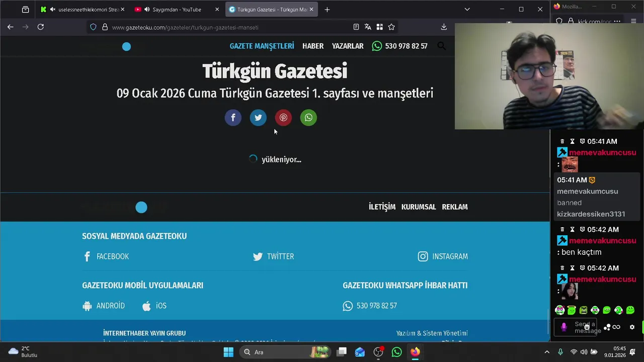Open GAZETE MANŞETLERİ menu
Screen dimensions: 644x362
point(262,46)
